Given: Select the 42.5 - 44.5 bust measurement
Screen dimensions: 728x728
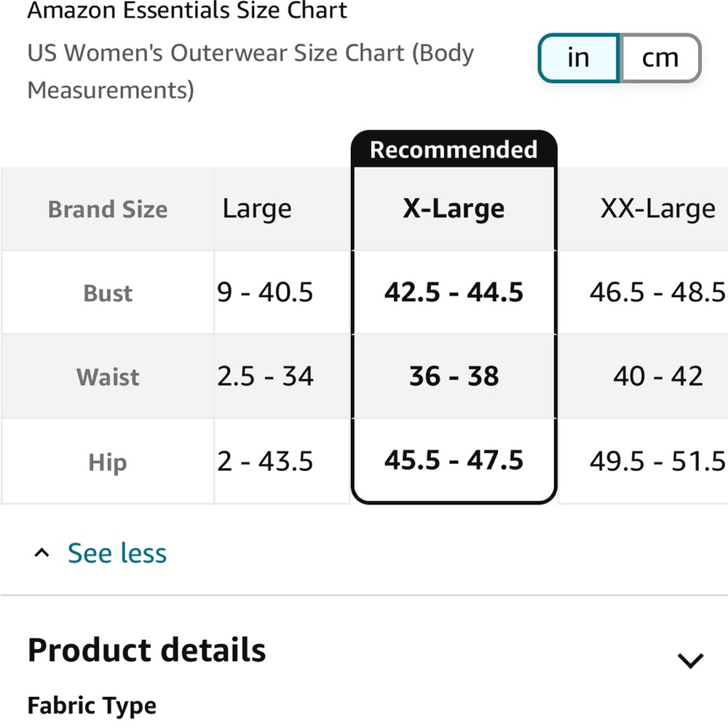Looking at the screenshot, I should [x=454, y=292].
